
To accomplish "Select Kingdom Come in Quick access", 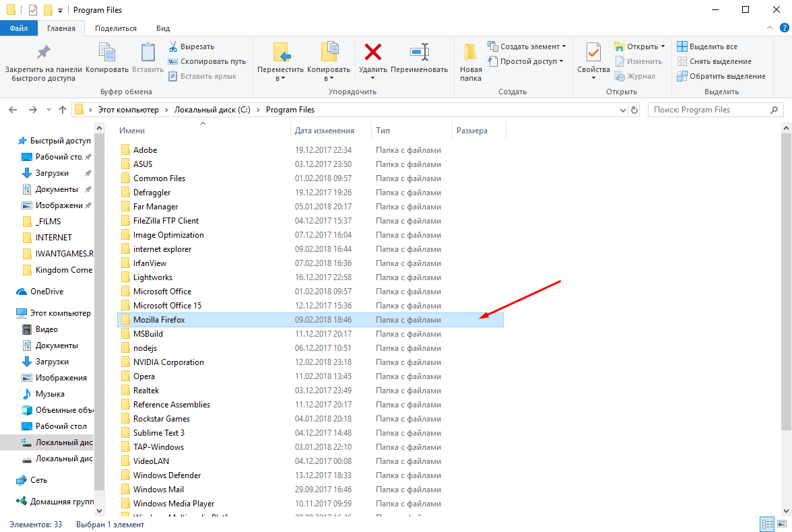I will tap(57, 270).
